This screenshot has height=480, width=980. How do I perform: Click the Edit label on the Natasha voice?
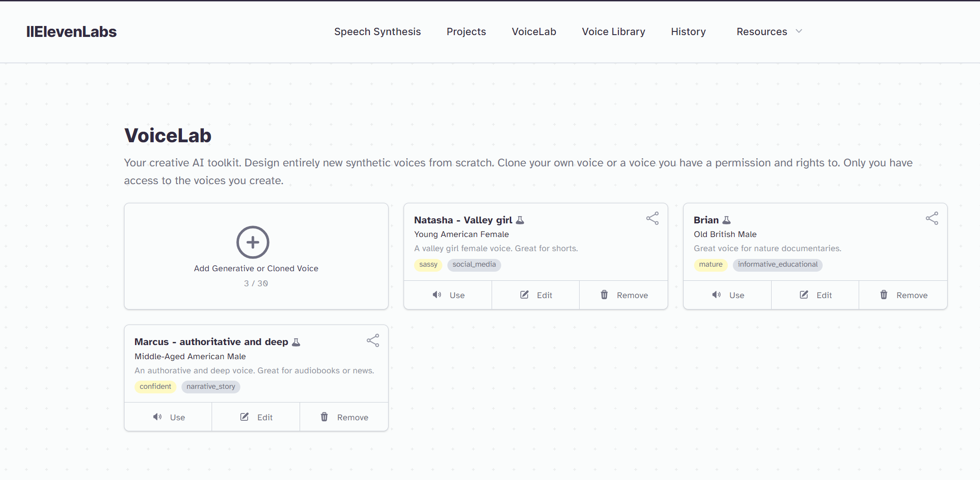(x=544, y=295)
